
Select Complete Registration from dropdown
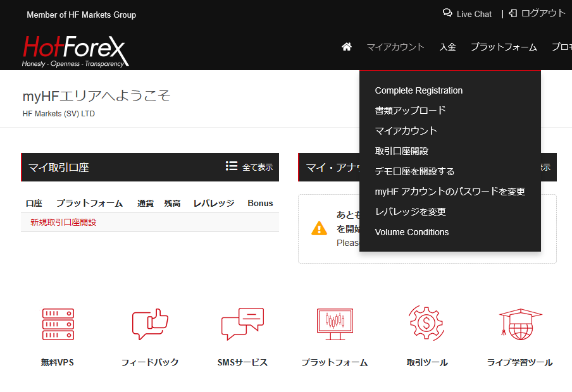[x=418, y=90]
